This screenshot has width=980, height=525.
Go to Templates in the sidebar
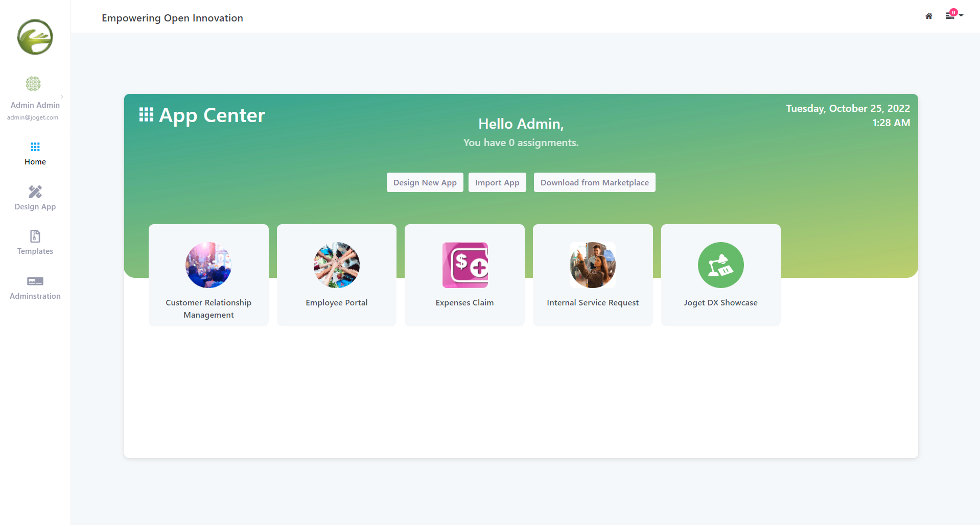35,243
